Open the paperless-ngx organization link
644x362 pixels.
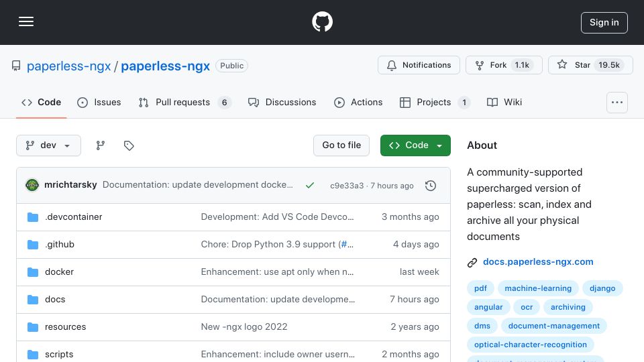[x=68, y=66]
